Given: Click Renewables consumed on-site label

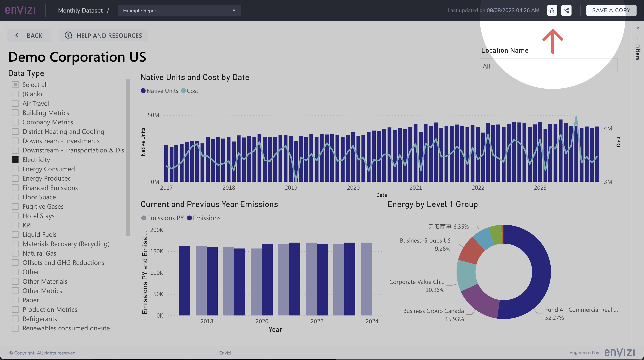Looking at the screenshot, I should (66, 328).
